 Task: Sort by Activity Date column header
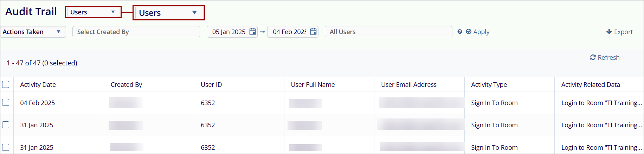[x=38, y=85]
